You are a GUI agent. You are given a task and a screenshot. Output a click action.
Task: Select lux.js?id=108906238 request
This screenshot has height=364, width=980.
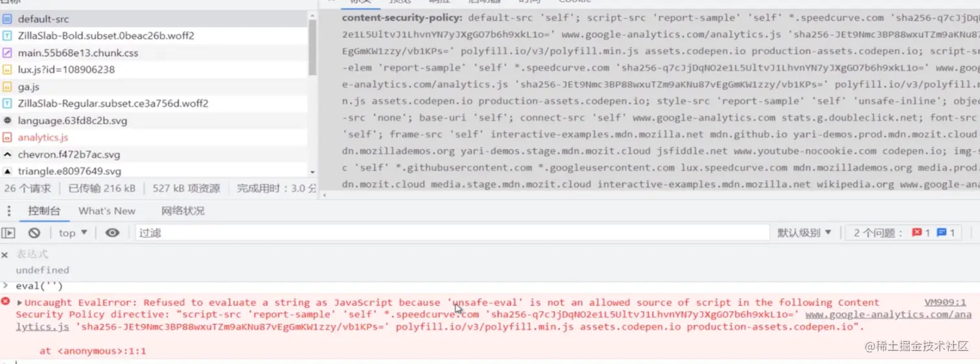(154, 69)
